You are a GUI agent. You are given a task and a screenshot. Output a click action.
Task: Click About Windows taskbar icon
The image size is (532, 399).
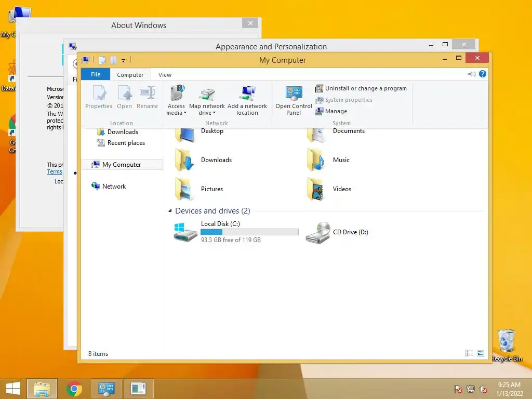pyautogui.click(x=138, y=389)
